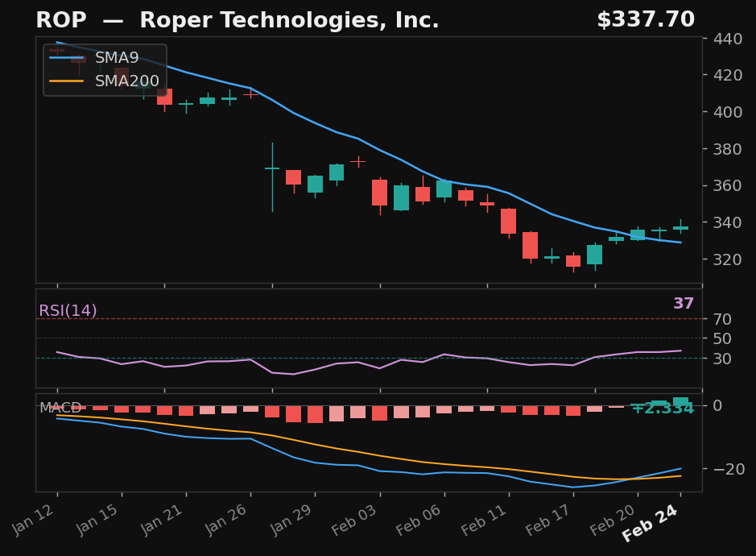Screen dimensions: 756x556
Task: Click the bold Feb 24 date label
Action: pos(650,523)
